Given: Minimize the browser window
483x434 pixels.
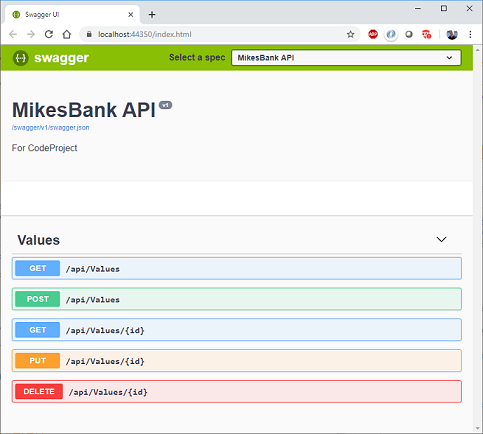Looking at the screenshot, I should (418, 9).
